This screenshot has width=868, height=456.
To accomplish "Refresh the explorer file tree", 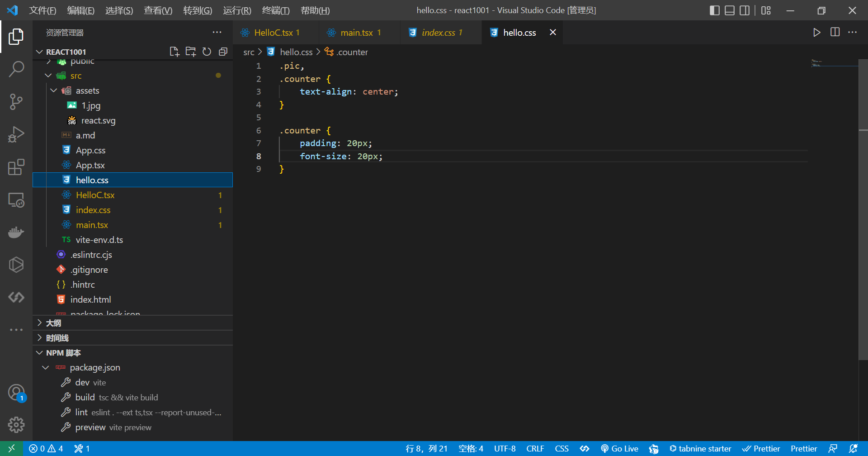I will [x=207, y=52].
